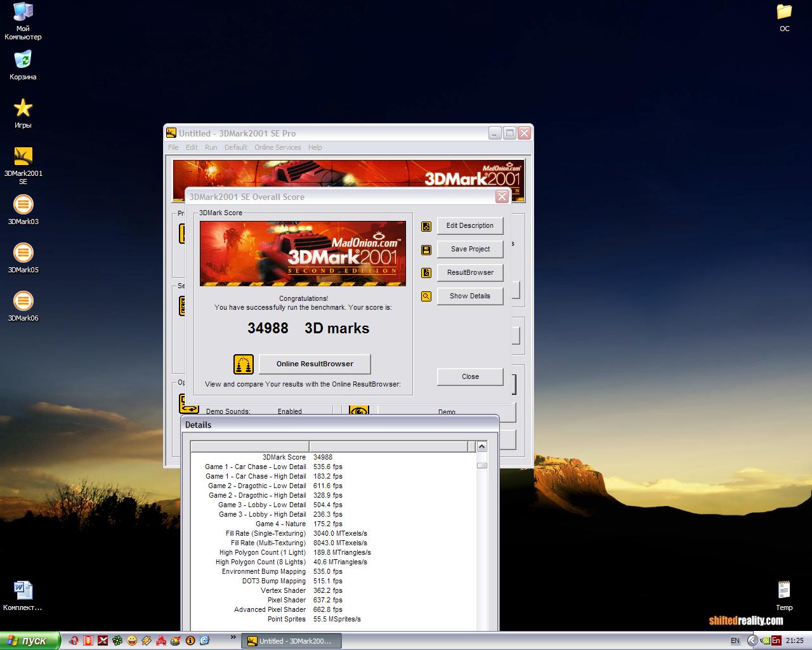The width and height of the screenshot is (812, 650).
Task: Select the 3DMark06 desktop shortcut
Action: click(x=23, y=307)
